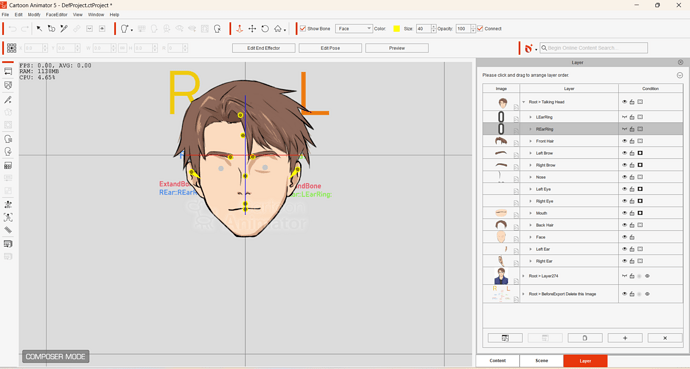
Task: Expand the Front Hair layer
Action: point(531,141)
